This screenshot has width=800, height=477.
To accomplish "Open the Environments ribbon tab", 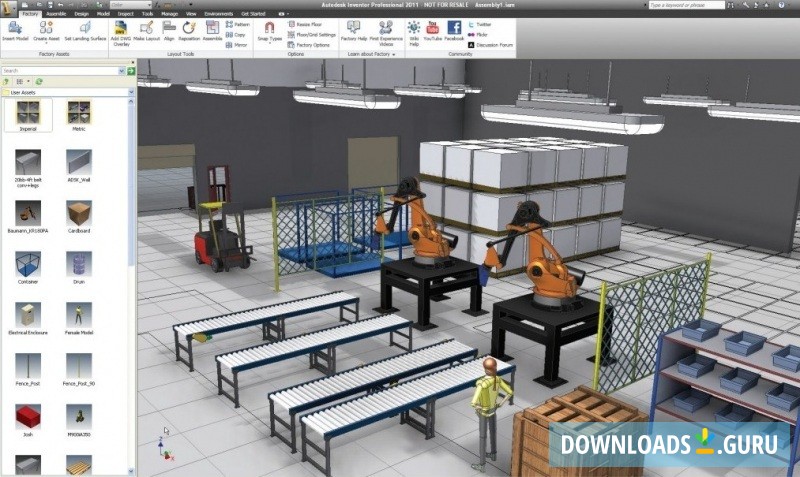I will coord(218,14).
